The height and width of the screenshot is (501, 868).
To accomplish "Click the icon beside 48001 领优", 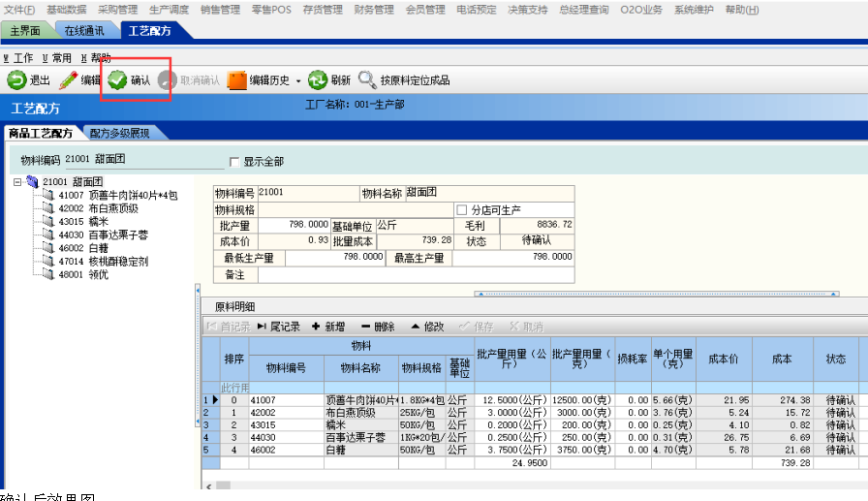I will (48, 274).
